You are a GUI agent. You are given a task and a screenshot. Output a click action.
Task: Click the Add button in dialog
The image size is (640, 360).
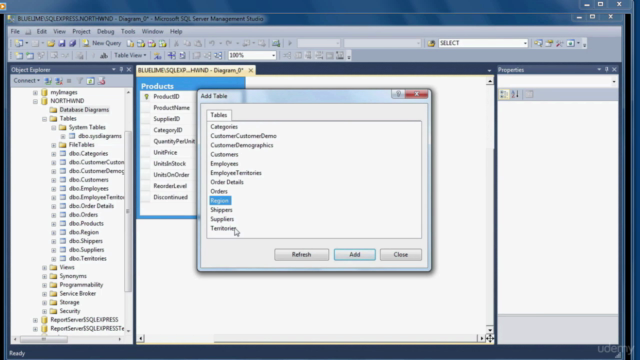coord(355,255)
